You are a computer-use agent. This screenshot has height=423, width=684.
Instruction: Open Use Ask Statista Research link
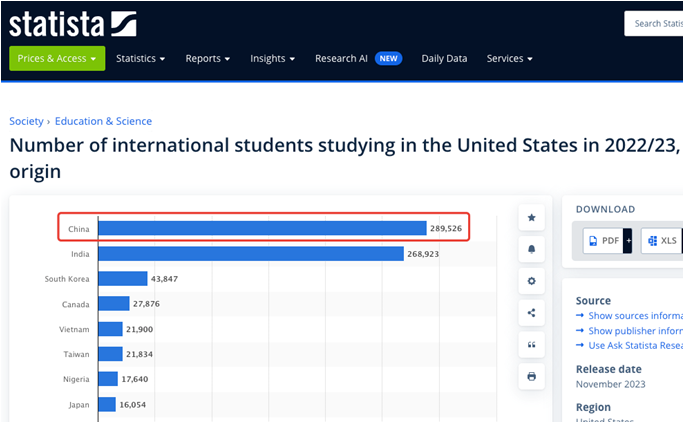point(635,346)
